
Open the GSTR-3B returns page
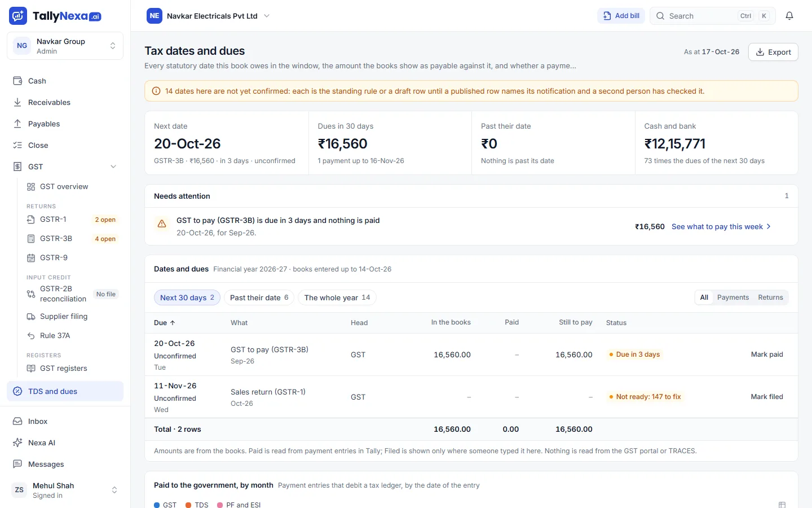[x=72, y=238]
